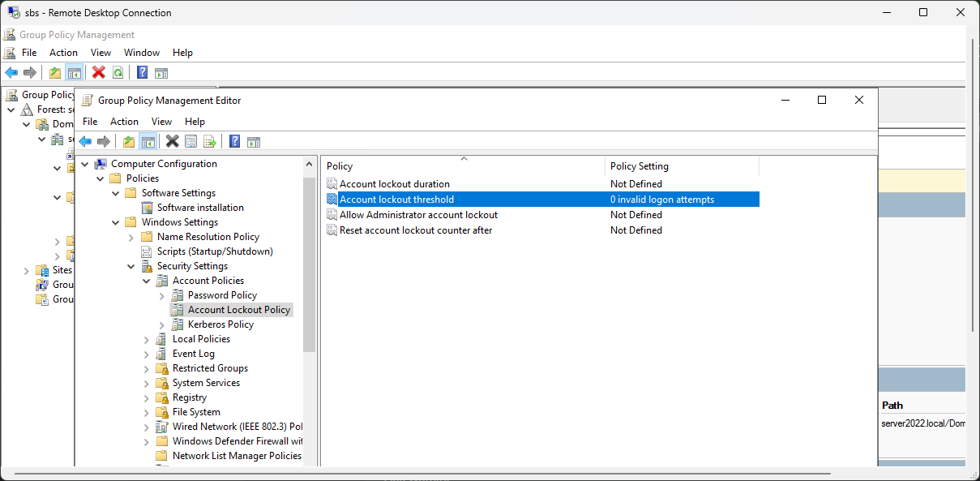Expand the Password Policy node
Image resolution: width=980 pixels, height=481 pixels.
coord(162,295)
